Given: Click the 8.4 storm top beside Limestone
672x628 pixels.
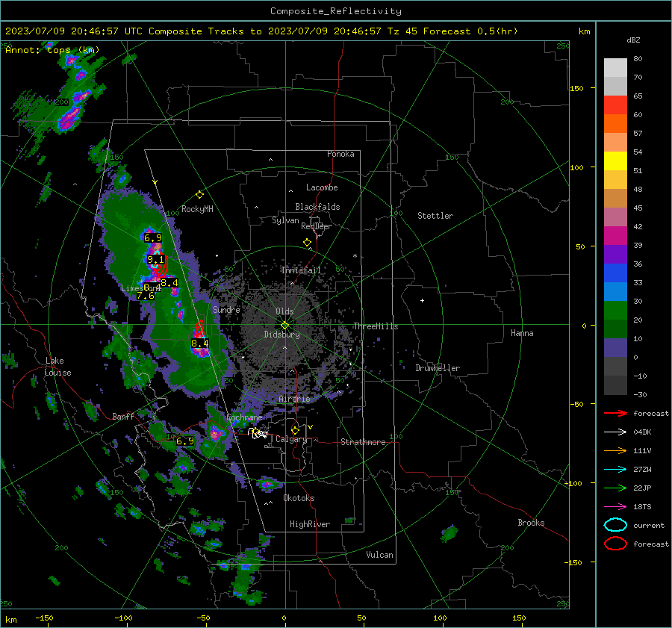Looking at the screenshot, I should tap(169, 283).
